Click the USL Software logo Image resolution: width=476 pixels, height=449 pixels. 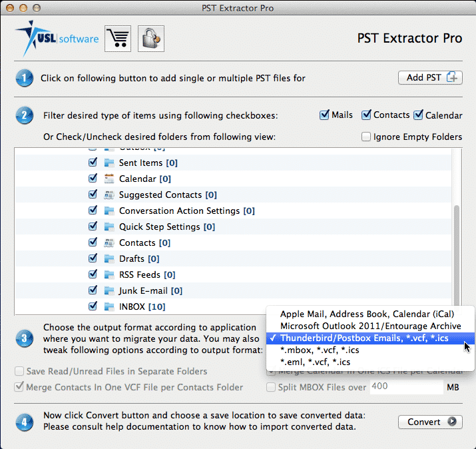tap(57, 38)
